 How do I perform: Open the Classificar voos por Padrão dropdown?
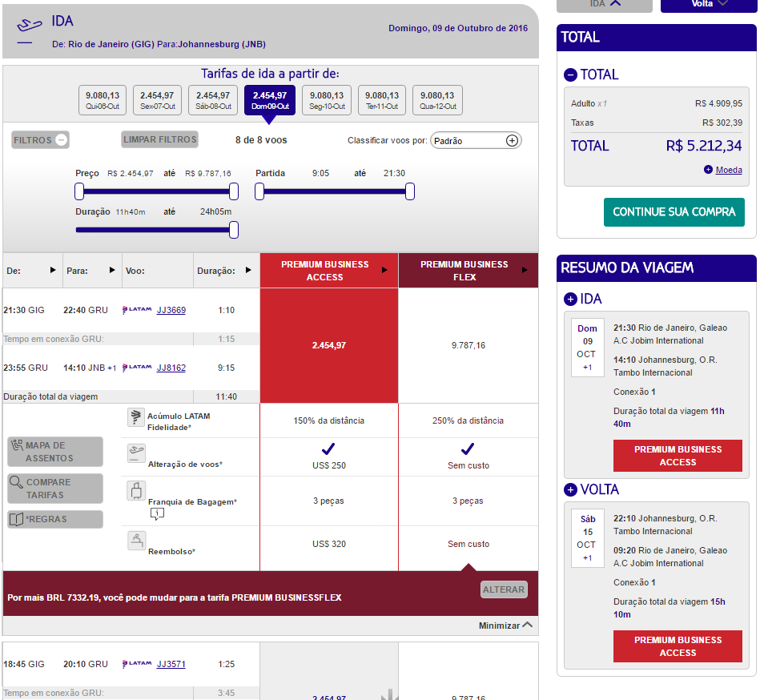[x=476, y=141]
